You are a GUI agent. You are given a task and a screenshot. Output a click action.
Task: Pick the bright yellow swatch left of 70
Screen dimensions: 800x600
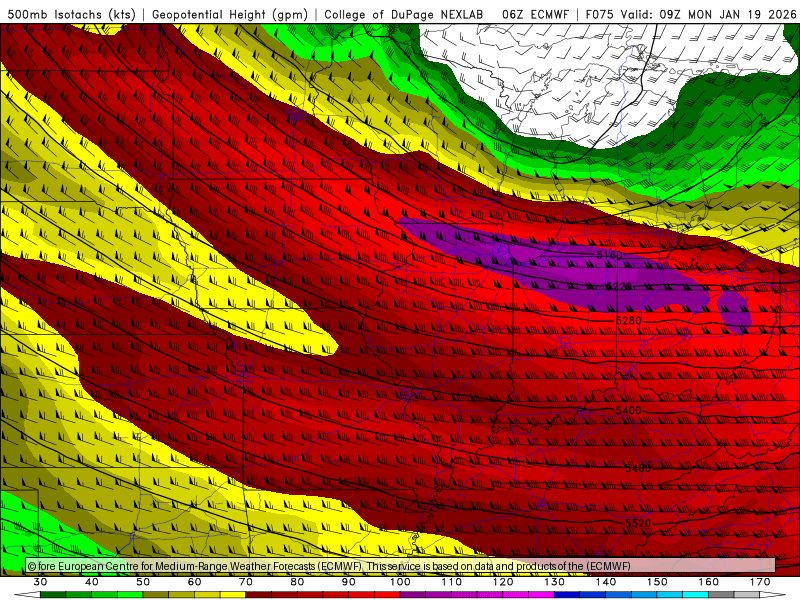click(x=233, y=595)
